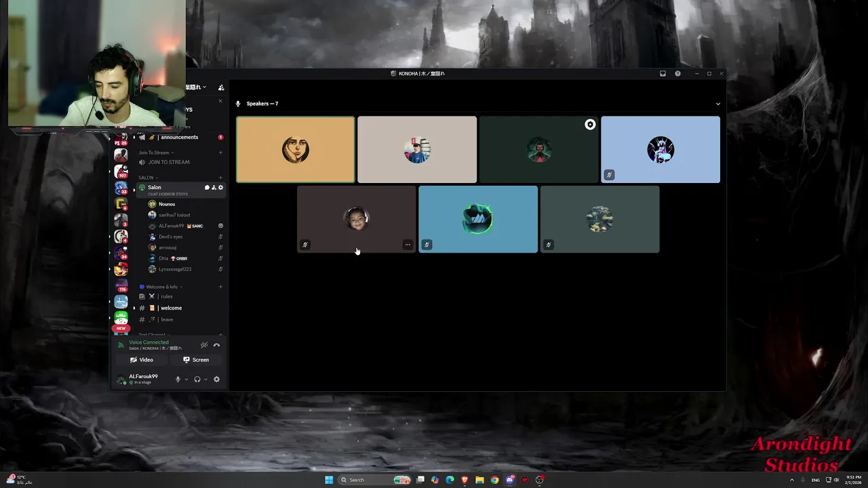The width and height of the screenshot is (868, 488).
Task: Open the Discord inbox icon
Action: pos(663,73)
